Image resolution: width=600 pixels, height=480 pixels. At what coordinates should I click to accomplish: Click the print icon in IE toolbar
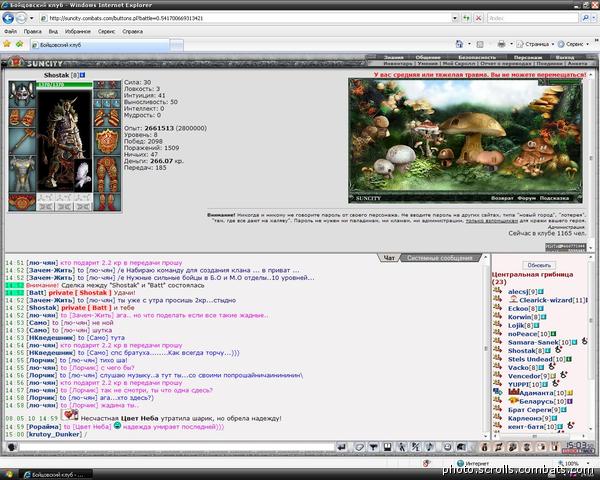coord(501,44)
